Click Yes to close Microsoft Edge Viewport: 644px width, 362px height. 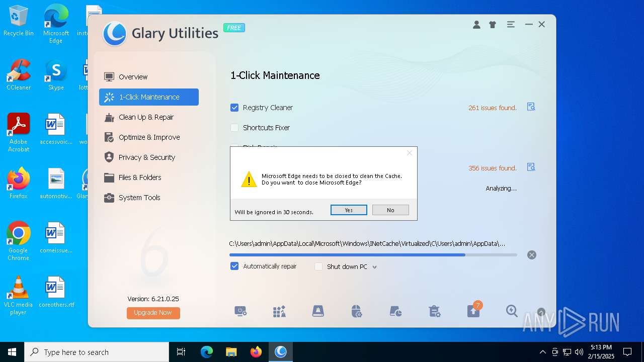click(349, 210)
